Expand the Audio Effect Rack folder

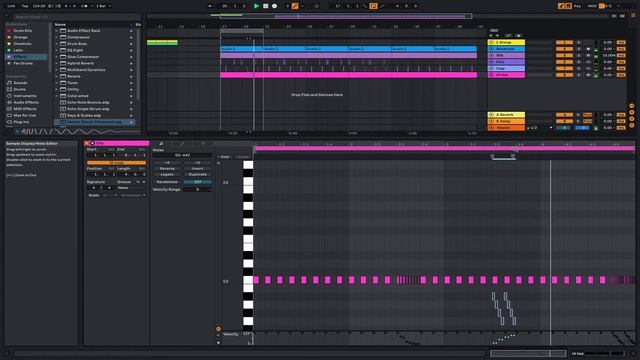[57, 31]
